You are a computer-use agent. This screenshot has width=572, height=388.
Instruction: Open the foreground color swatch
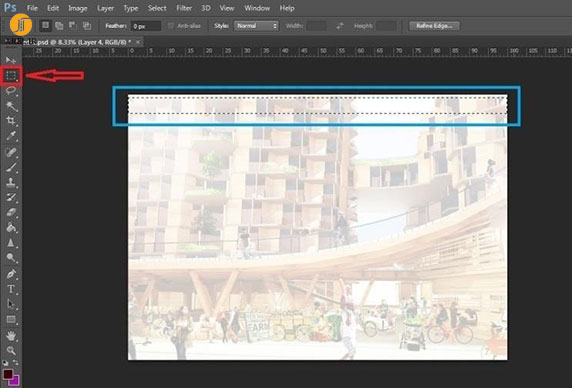(x=7, y=375)
